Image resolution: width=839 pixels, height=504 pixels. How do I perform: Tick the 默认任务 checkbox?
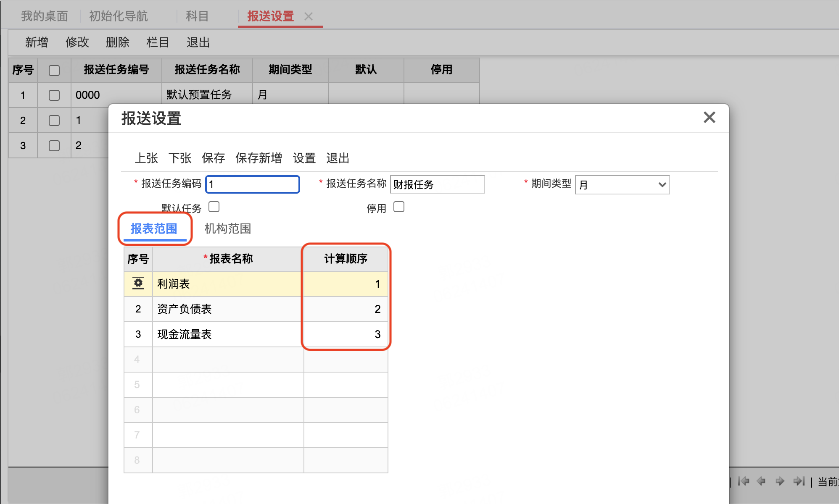pyautogui.click(x=214, y=207)
